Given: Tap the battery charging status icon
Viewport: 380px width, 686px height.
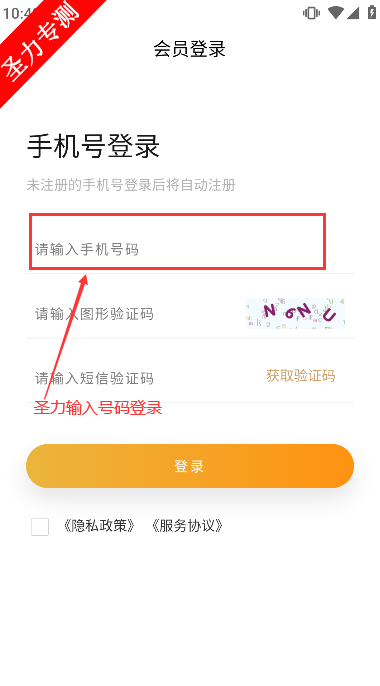Looking at the screenshot, I should click(x=372, y=12).
